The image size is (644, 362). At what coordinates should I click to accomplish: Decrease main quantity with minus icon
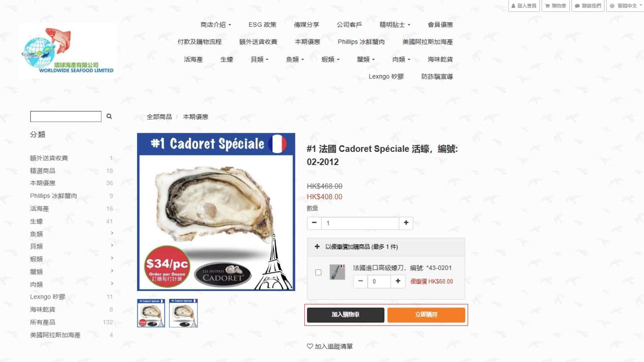(314, 223)
